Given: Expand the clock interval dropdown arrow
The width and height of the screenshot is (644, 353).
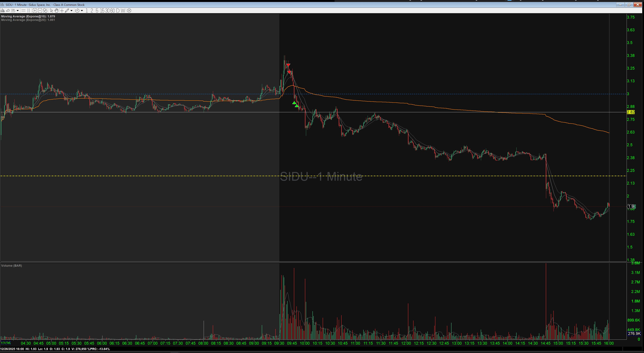Looking at the screenshot, I should pos(82,11).
